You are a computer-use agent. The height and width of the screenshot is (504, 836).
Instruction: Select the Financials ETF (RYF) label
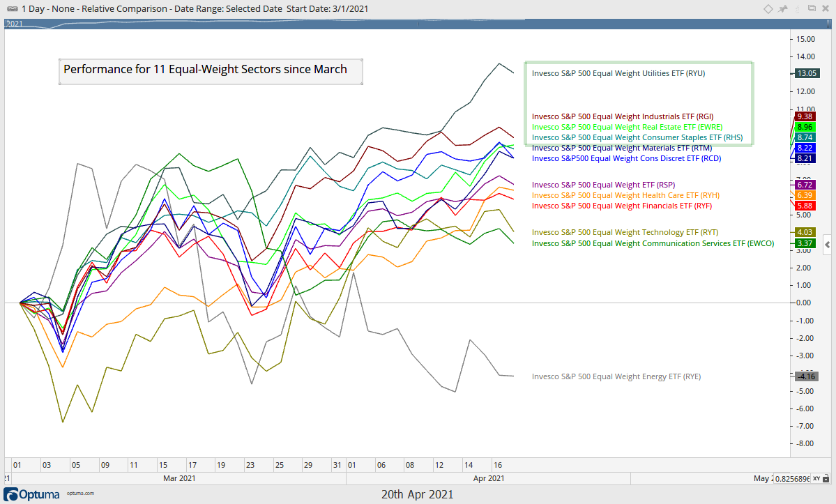622,206
